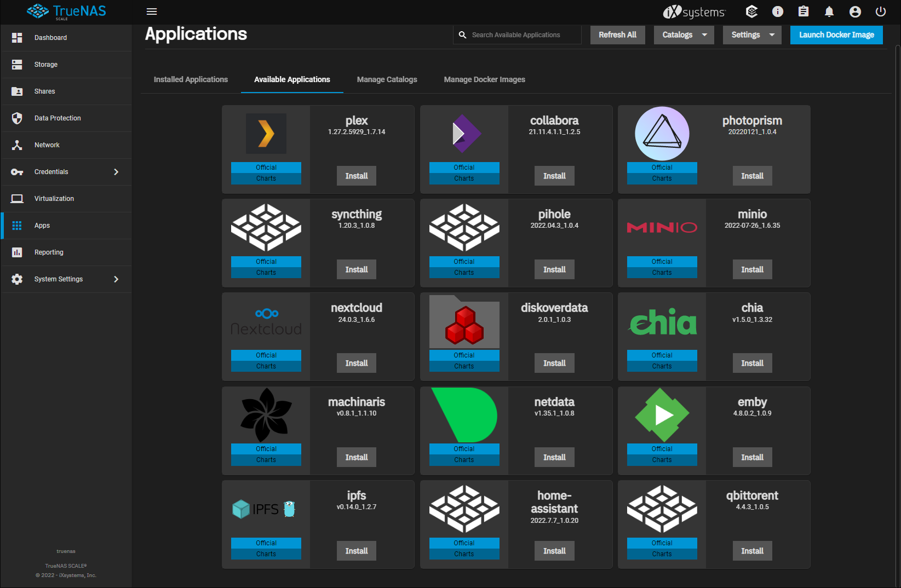901x588 pixels.
Task: Click the TrueCommand layers icon in header
Action: [x=752, y=11]
